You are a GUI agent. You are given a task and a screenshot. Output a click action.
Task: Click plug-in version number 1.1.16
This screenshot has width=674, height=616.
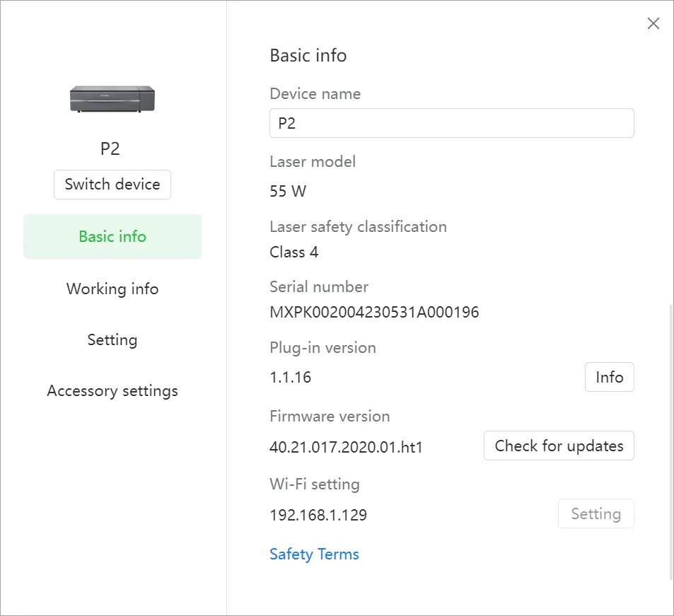(290, 378)
